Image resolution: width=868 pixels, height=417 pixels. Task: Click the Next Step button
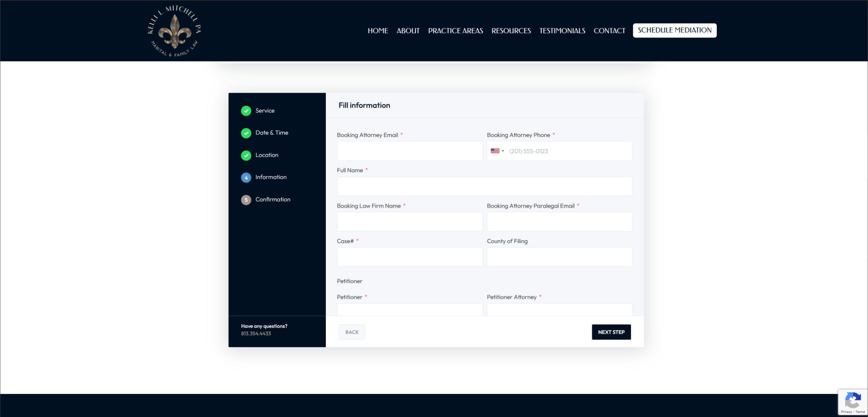coord(611,332)
